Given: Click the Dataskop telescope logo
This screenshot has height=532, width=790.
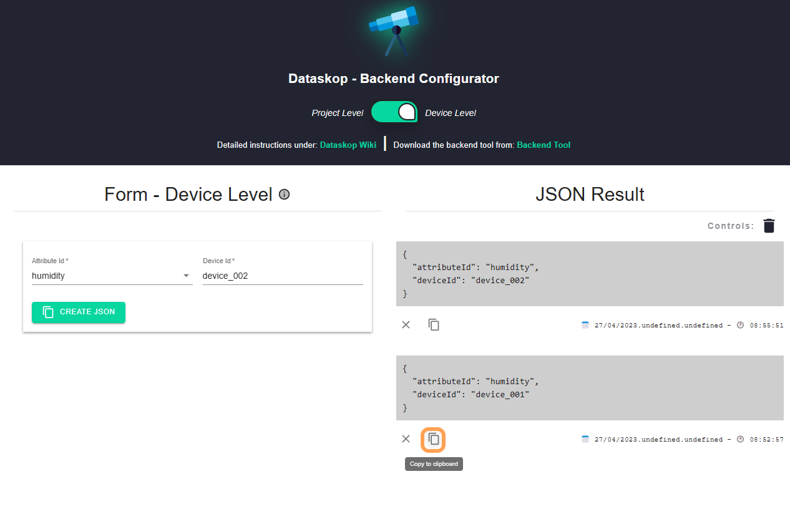Looking at the screenshot, I should [x=393, y=30].
